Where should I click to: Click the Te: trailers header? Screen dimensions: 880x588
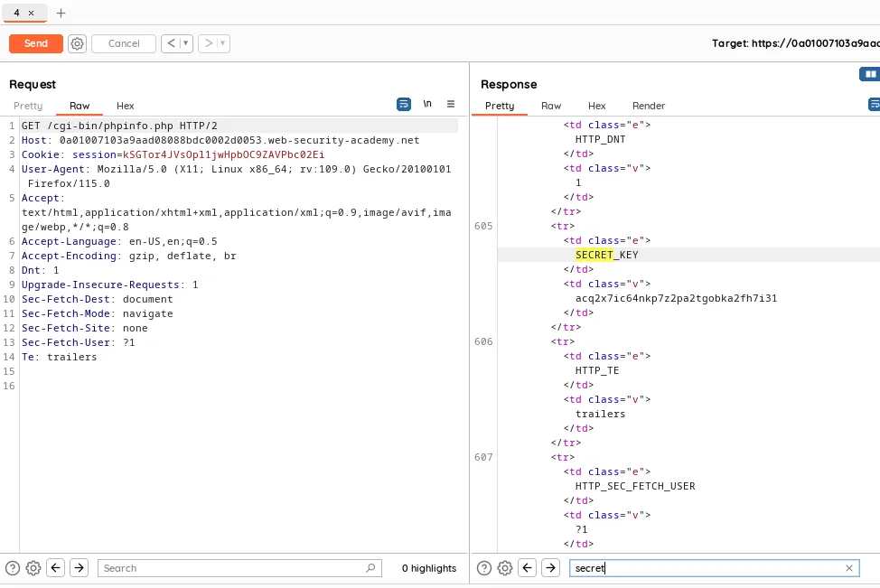point(59,357)
